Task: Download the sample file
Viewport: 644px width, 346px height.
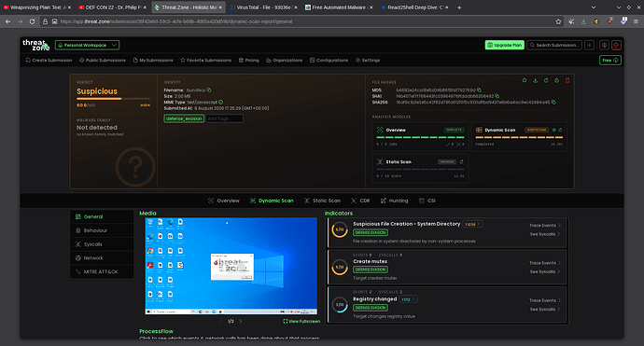Action: point(535,80)
